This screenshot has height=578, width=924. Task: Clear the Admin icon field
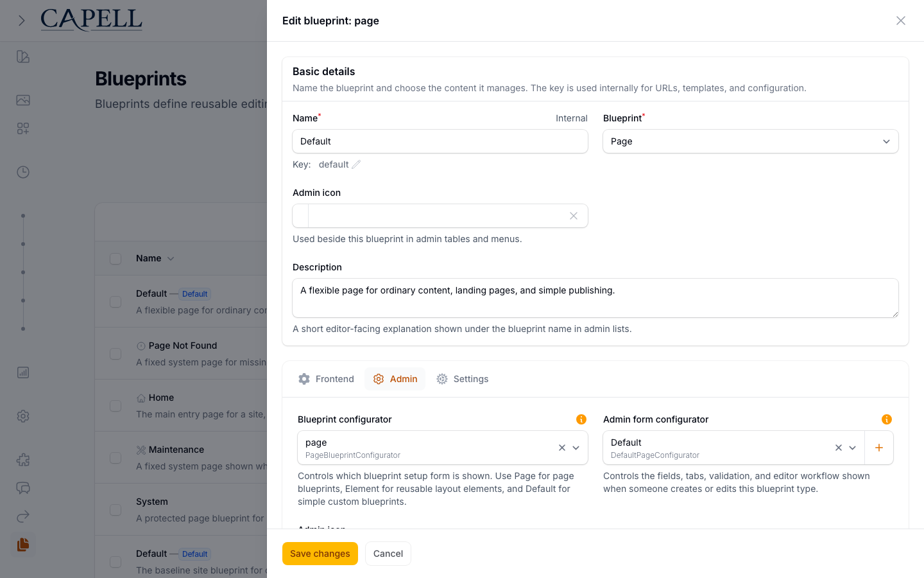[574, 216]
